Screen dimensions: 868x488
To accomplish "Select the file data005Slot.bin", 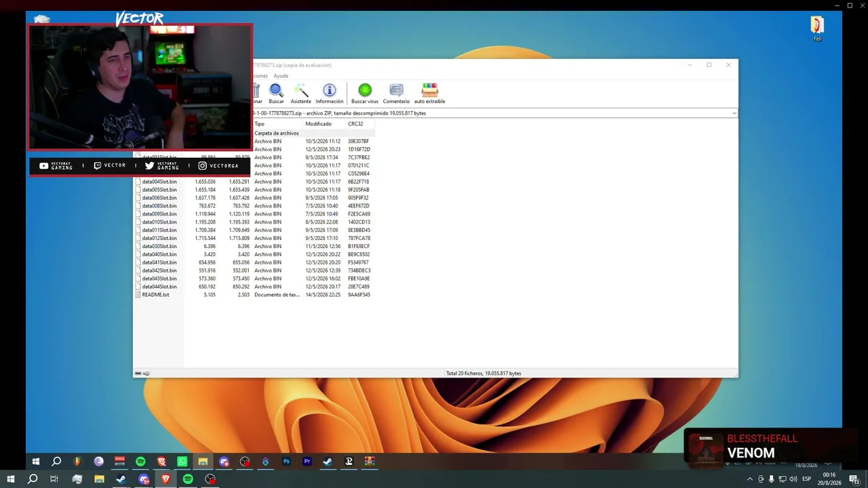I will pyautogui.click(x=159, y=190).
